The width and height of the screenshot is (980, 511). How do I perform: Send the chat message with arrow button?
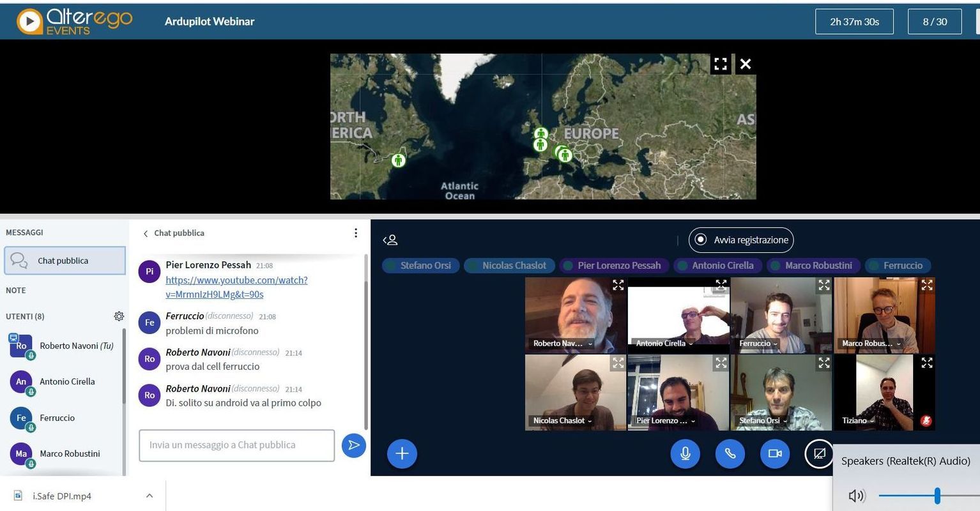click(x=353, y=445)
